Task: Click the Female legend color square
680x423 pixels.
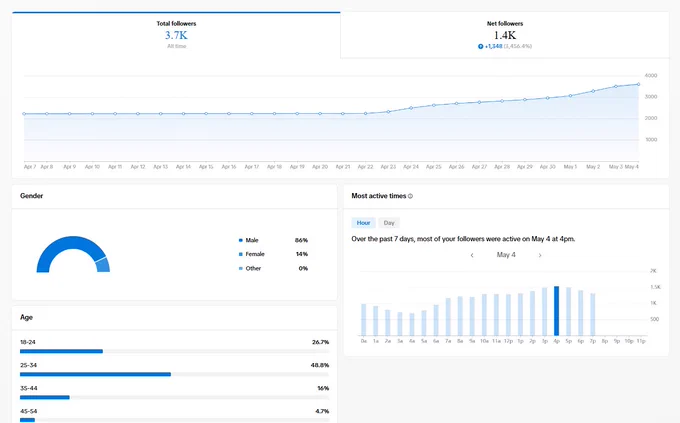Action: click(241, 254)
